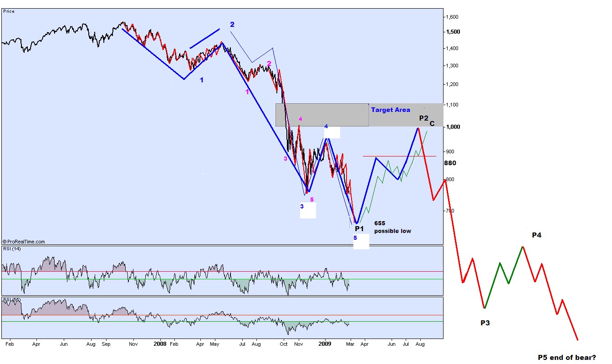Screen dimensions: 612x364
Task: Click the '655 possible low' annotation
Action: point(393,227)
